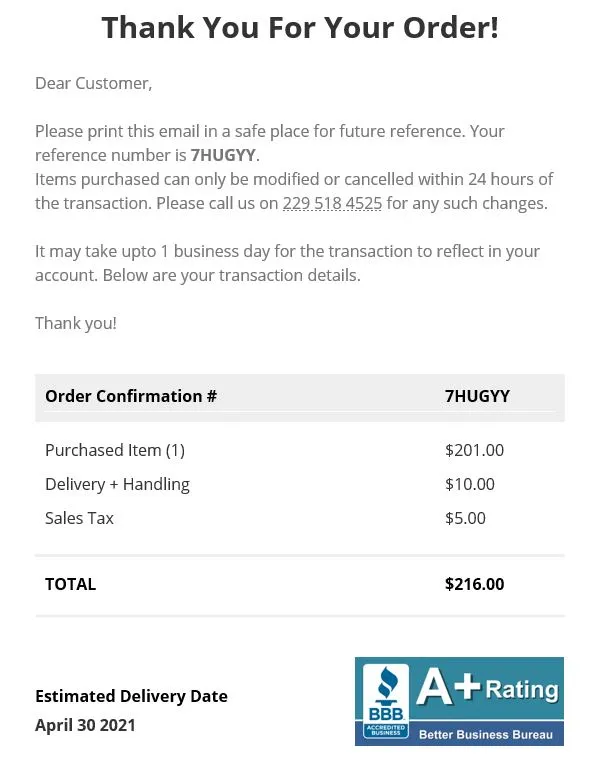Click the $5.00 sales tax amount
593x762 pixels.
(x=465, y=518)
